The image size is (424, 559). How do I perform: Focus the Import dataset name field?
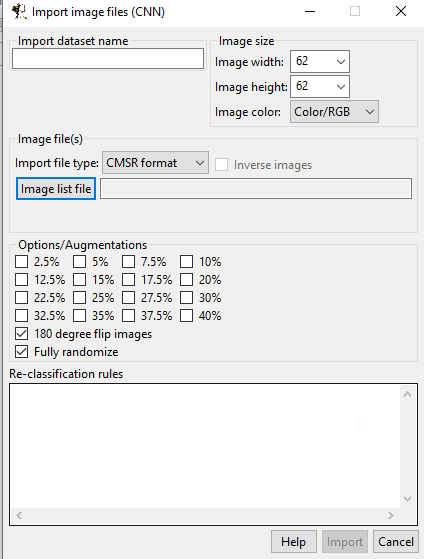click(x=108, y=59)
